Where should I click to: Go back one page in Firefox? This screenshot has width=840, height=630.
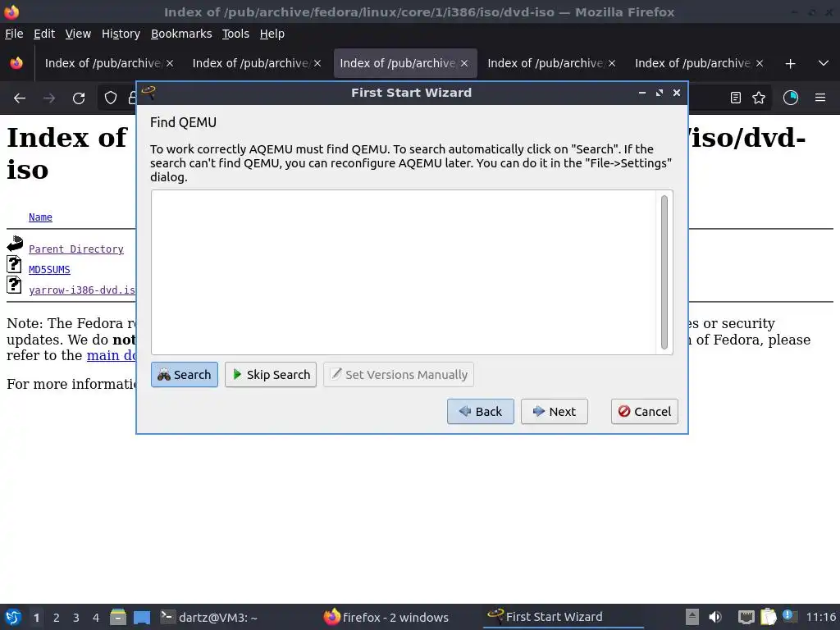coord(20,98)
